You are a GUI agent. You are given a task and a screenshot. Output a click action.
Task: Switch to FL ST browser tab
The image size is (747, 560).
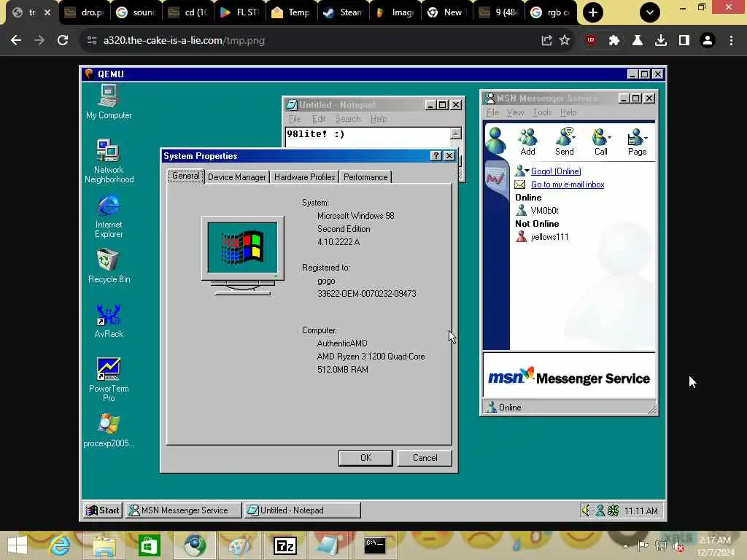click(x=240, y=12)
